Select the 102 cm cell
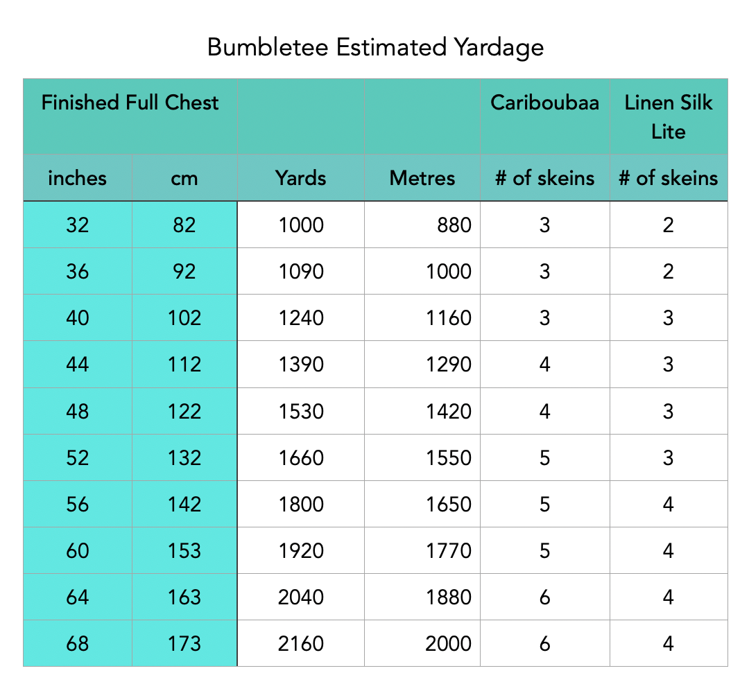The width and height of the screenshot is (749, 700). click(x=184, y=317)
